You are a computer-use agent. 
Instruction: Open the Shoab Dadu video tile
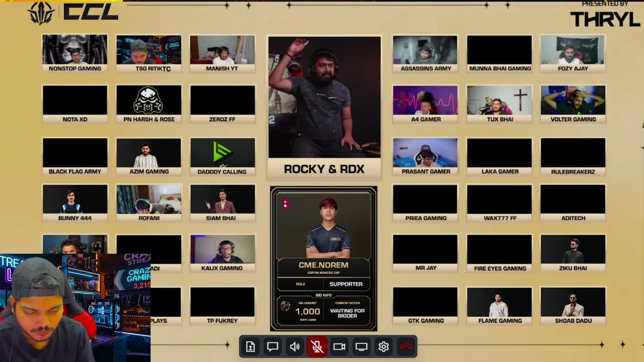(x=573, y=306)
